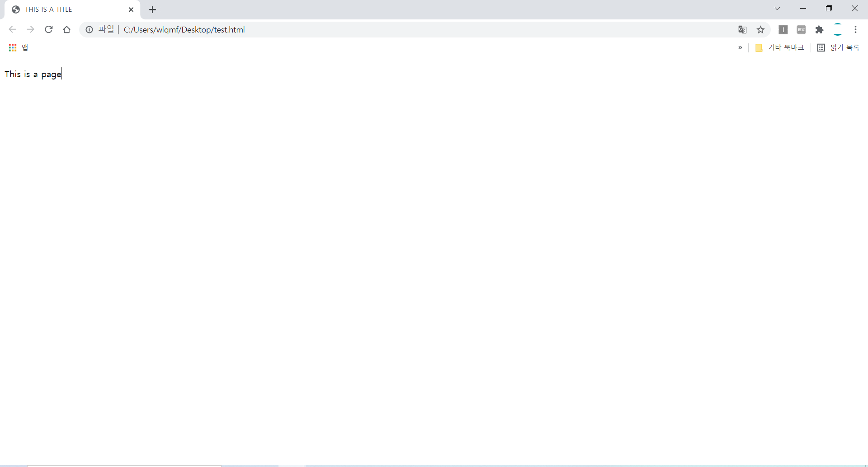Open the Google Translate extension icon
The height and width of the screenshot is (467, 868).
click(x=742, y=29)
